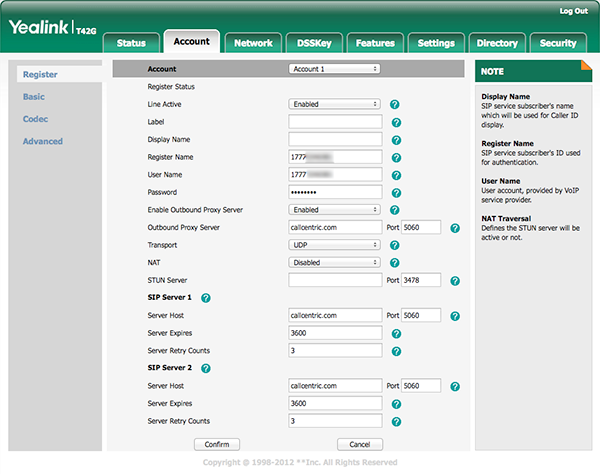600x474 pixels.
Task: Click the User Name field
Action: coord(335,174)
